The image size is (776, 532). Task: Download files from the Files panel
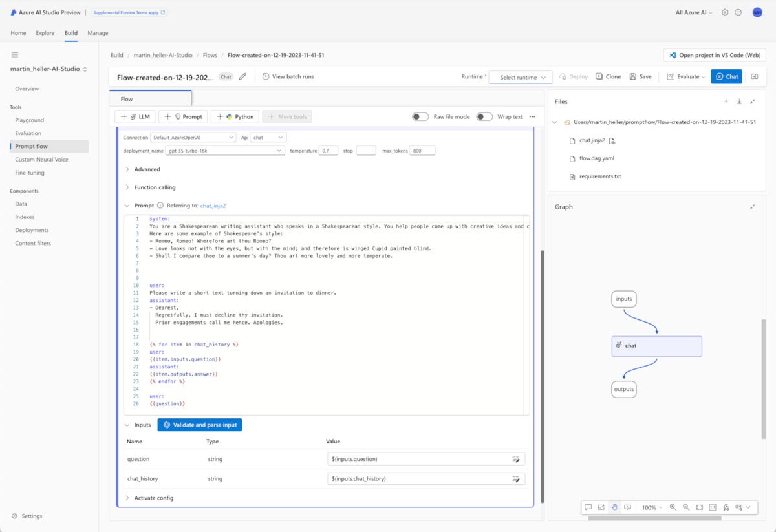pyautogui.click(x=739, y=101)
